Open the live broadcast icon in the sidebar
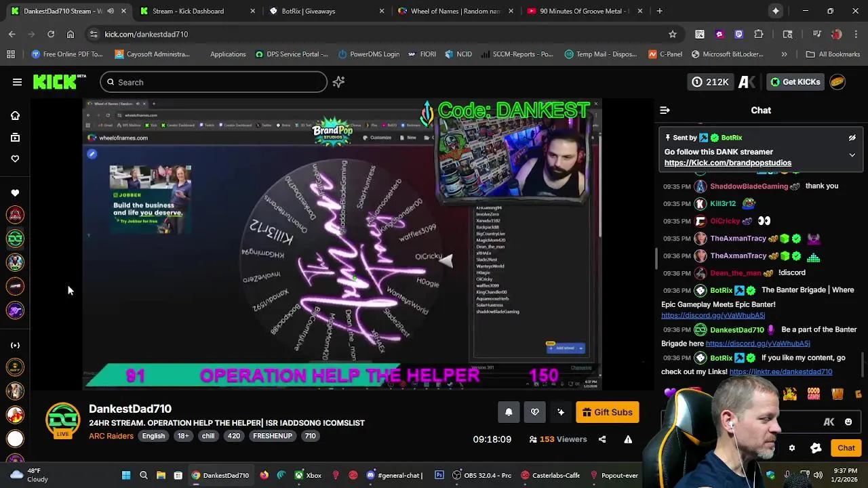The width and height of the screenshot is (868, 488). tap(15, 346)
